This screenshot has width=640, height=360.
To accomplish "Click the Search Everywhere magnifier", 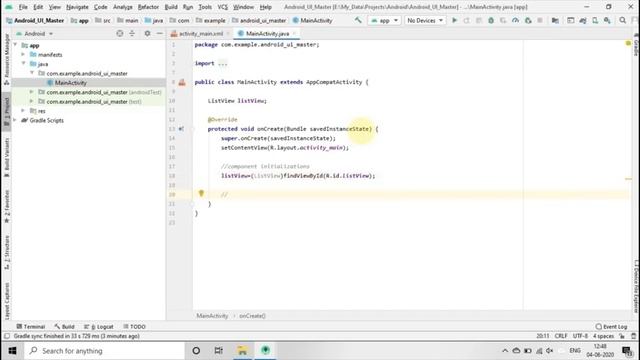I will pyautogui.click(x=622, y=20).
